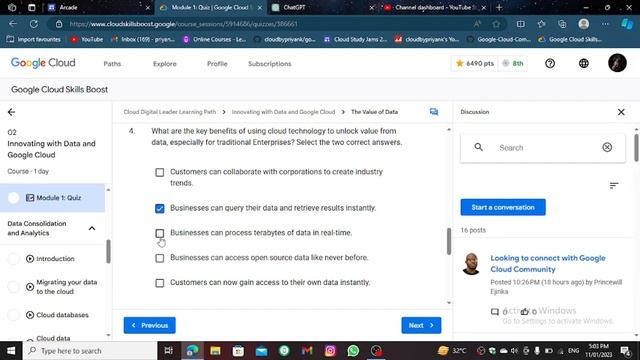The image size is (640, 360).
Task: Reload the page
Action: pyautogui.click(x=33, y=24)
